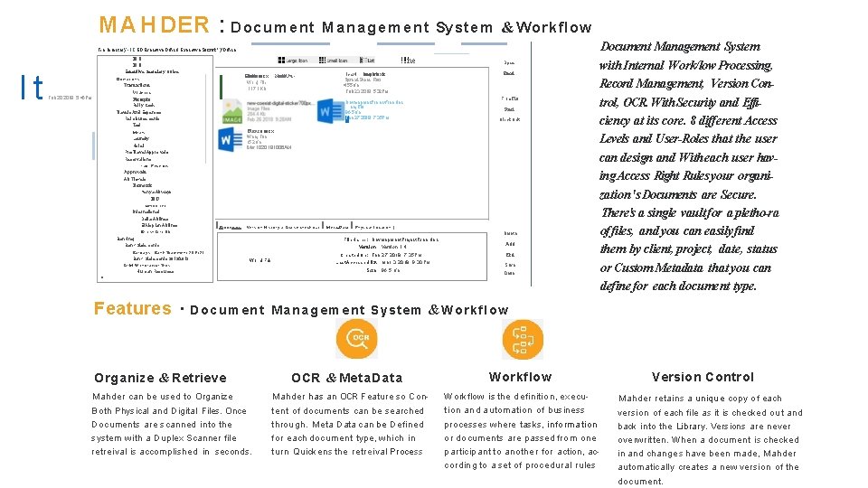Select the Word icon dated Mar 10
The height and width of the screenshot is (488, 868).
tap(231, 139)
